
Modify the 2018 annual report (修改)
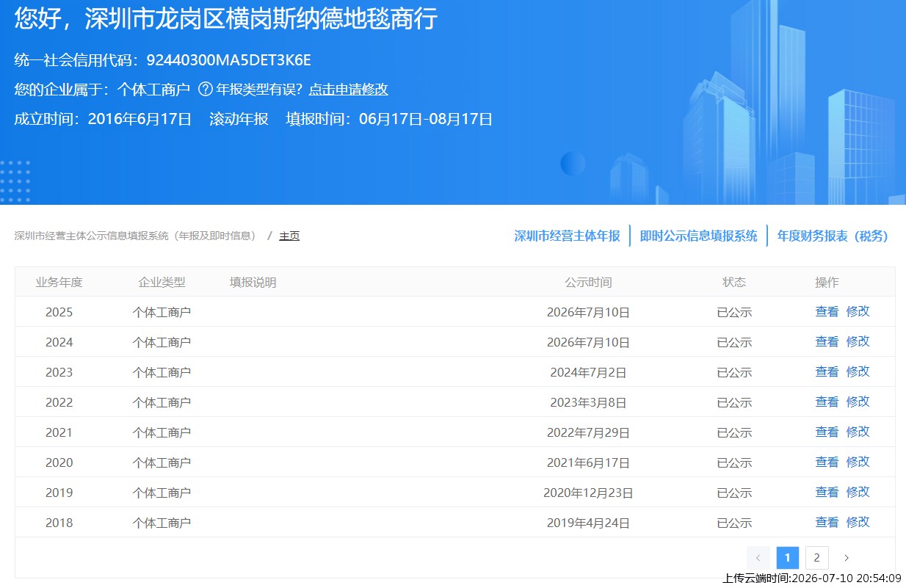pos(858,522)
